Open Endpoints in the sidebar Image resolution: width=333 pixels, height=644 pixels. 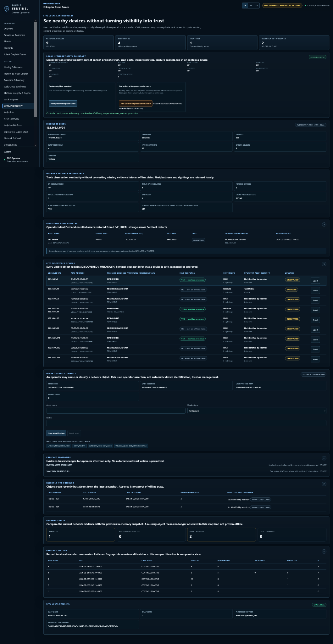point(9,112)
